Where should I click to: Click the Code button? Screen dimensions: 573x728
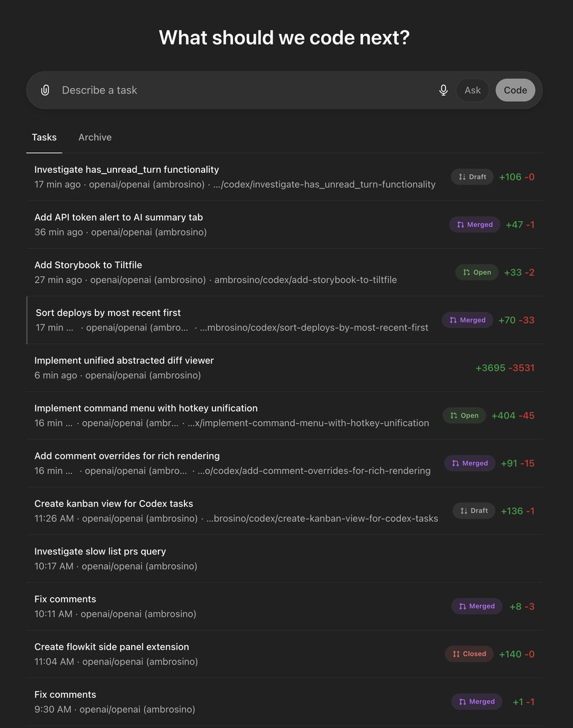515,90
